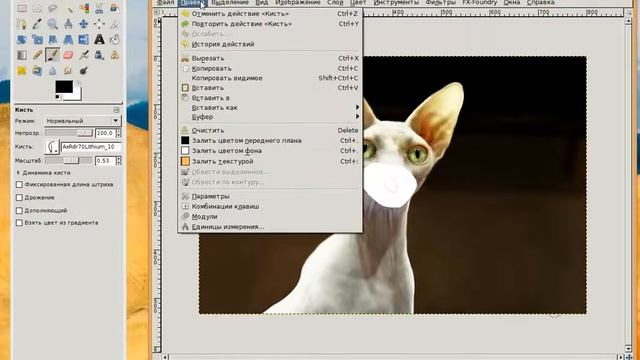The image size is (640, 360).
Task: Select the Crop tool
Action: (x=115, y=24)
